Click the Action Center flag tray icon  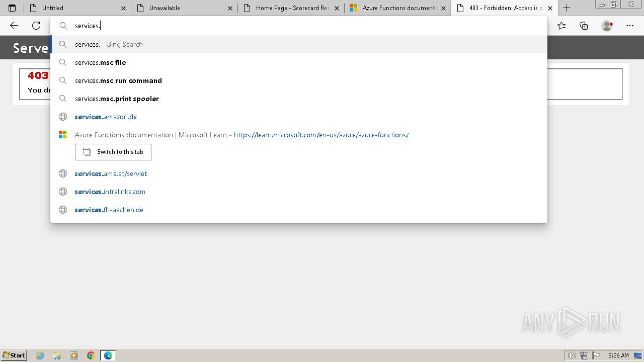pyautogui.click(x=596, y=355)
